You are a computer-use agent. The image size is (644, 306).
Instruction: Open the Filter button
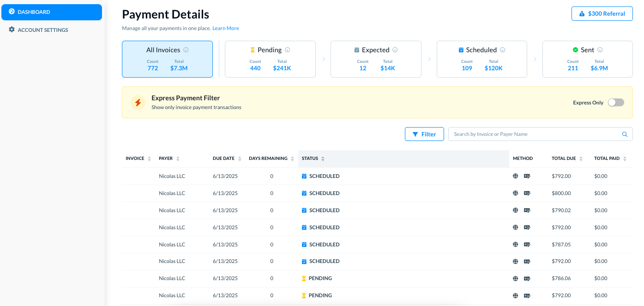point(424,134)
